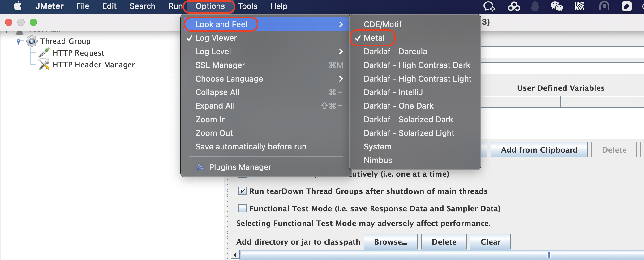
Task: Select the Metal look and feel
Action: coord(414,38)
